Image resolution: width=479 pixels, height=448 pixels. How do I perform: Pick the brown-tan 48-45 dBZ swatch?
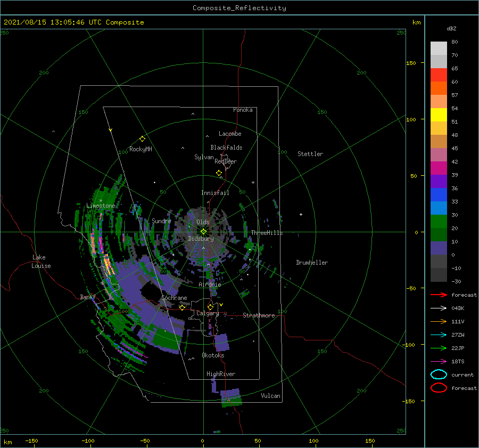coord(439,142)
